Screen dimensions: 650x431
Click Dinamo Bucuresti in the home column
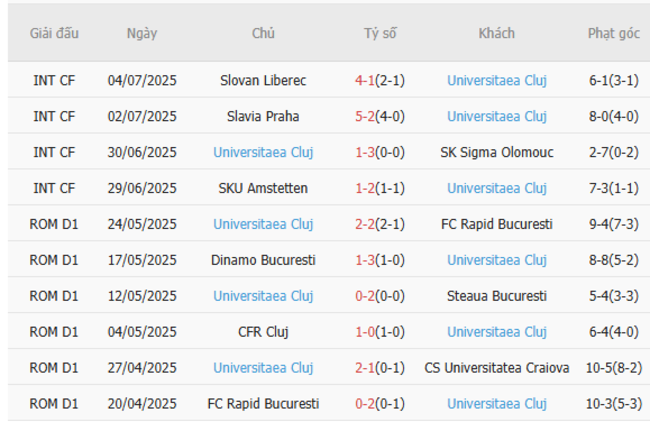click(263, 260)
